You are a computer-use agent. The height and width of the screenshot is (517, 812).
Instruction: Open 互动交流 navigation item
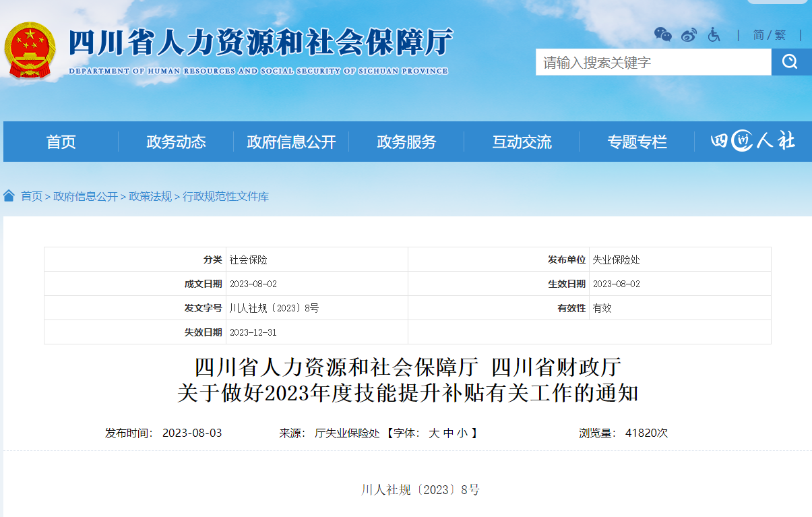point(522,142)
